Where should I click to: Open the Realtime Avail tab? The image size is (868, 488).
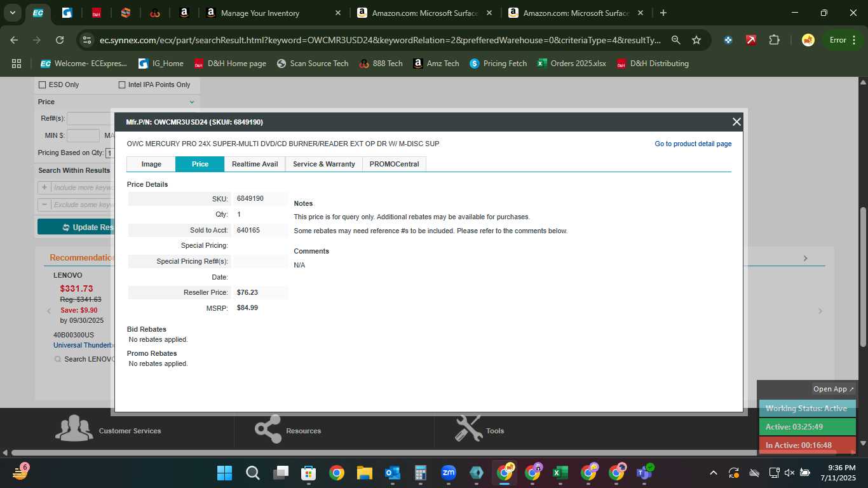pos(255,164)
